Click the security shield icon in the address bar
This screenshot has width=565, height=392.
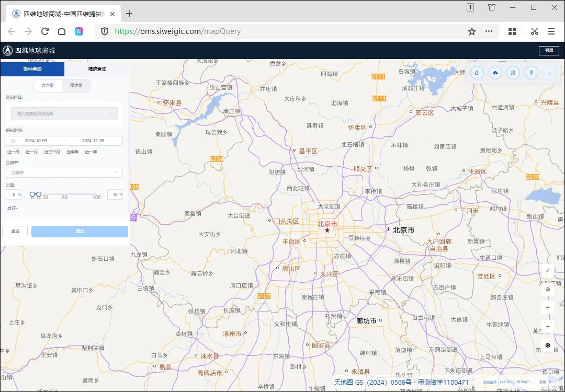tap(105, 31)
